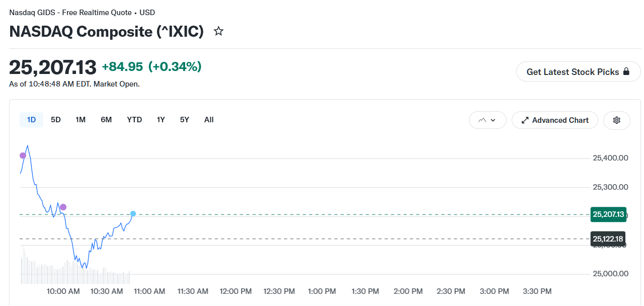Click the purple event marker near 10:00 AM
The width and height of the screenshot is (644, 306).
[x=63, y=207]
